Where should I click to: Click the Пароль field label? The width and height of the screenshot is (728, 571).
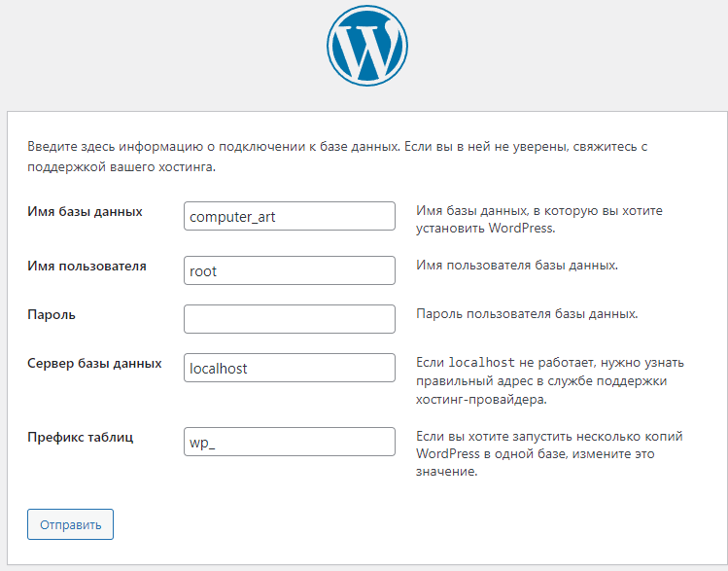52,315
